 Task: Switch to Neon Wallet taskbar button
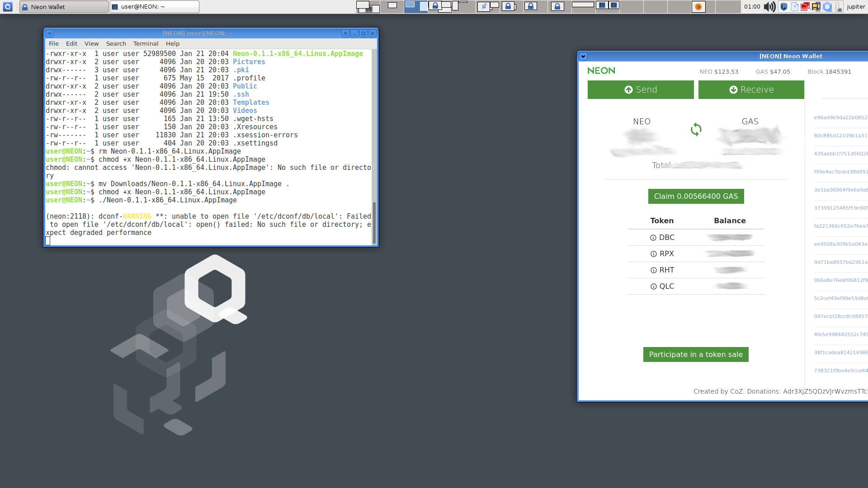(64, 7)
